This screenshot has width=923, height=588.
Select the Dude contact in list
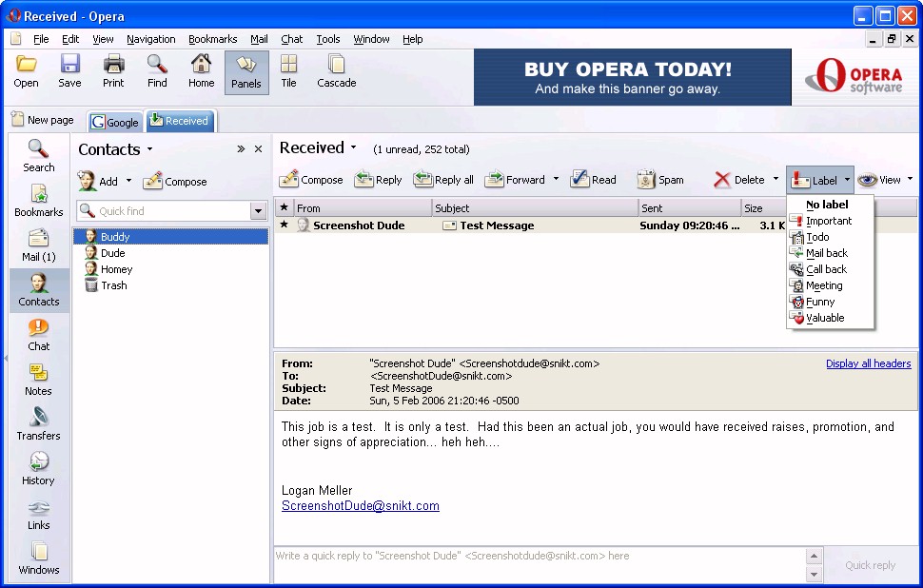(x=112, y=253)
